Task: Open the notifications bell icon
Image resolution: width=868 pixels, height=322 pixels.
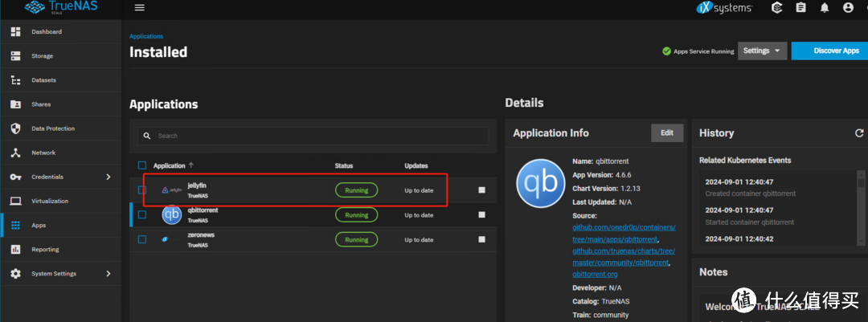Action: click(824, 8)
